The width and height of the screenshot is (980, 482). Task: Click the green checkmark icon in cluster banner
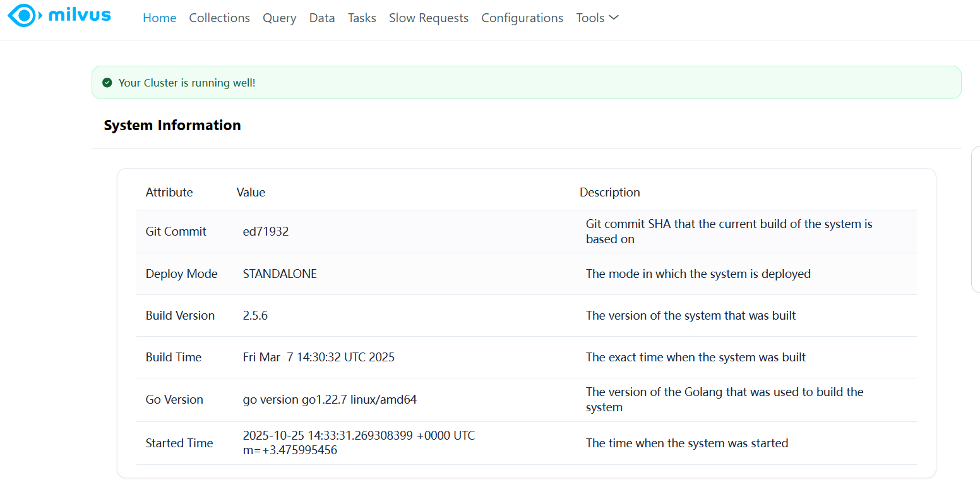[x=107, y=83]
